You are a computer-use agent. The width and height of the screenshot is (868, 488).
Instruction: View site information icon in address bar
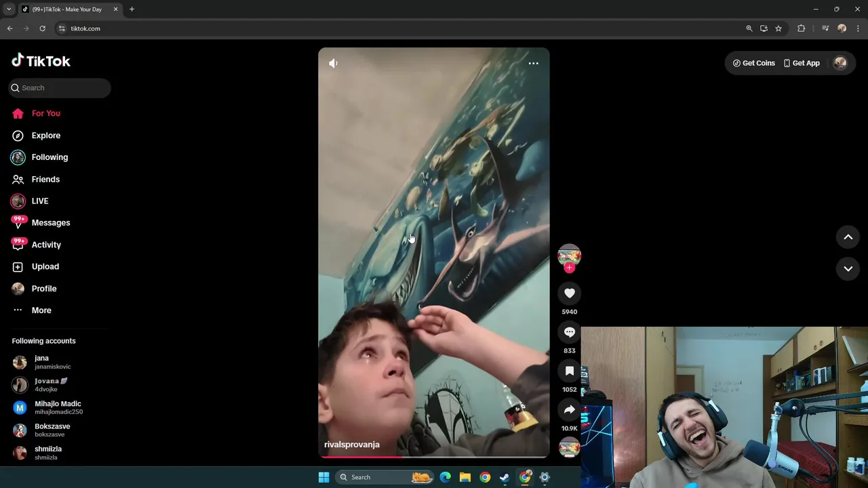[x=62, y=28]
